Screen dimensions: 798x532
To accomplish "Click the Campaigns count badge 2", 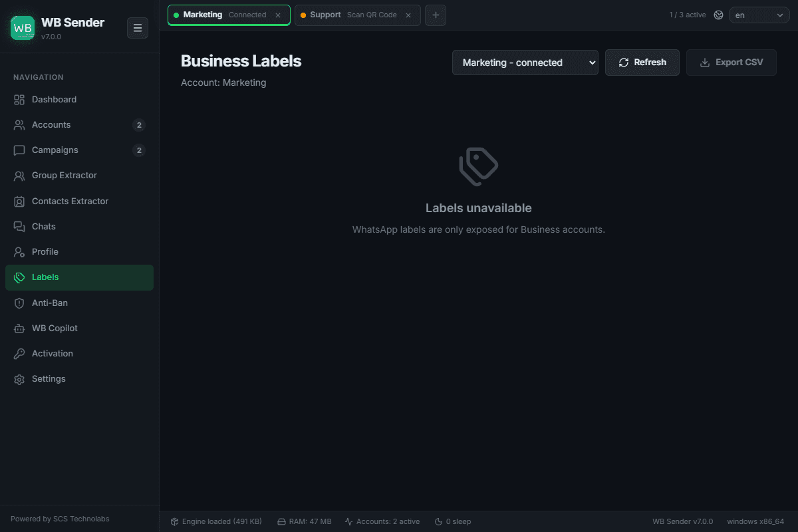I will (x=139, y=150).
